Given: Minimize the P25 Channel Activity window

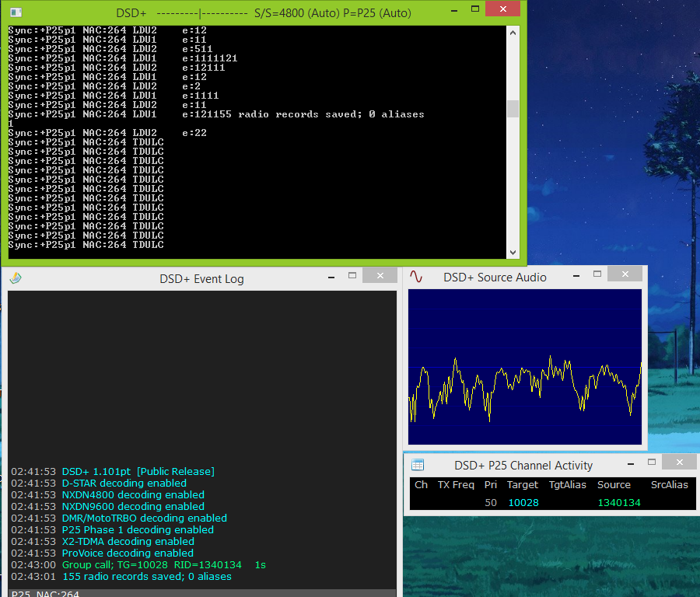Looking at the screenshot, I should pos(631,463).
